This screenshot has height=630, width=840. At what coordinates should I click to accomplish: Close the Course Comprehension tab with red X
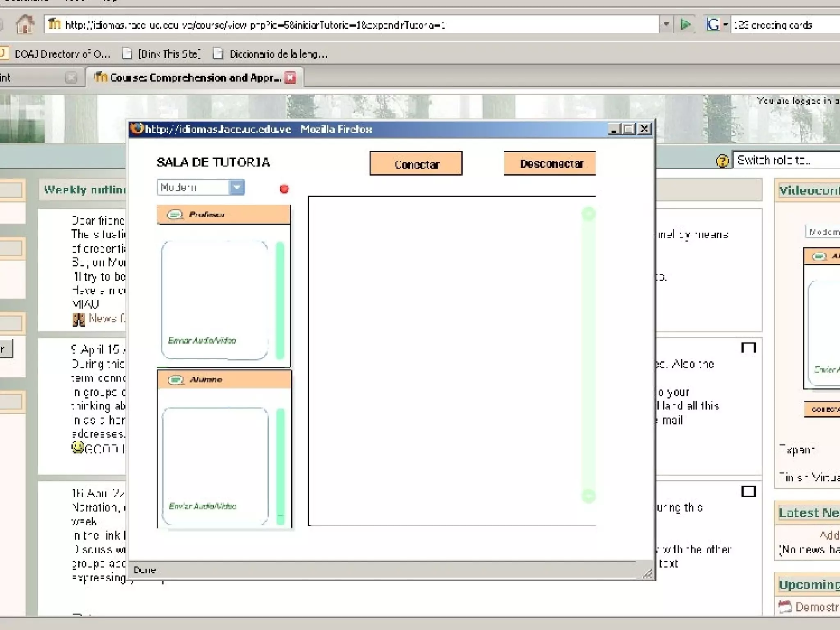[290, 78]
